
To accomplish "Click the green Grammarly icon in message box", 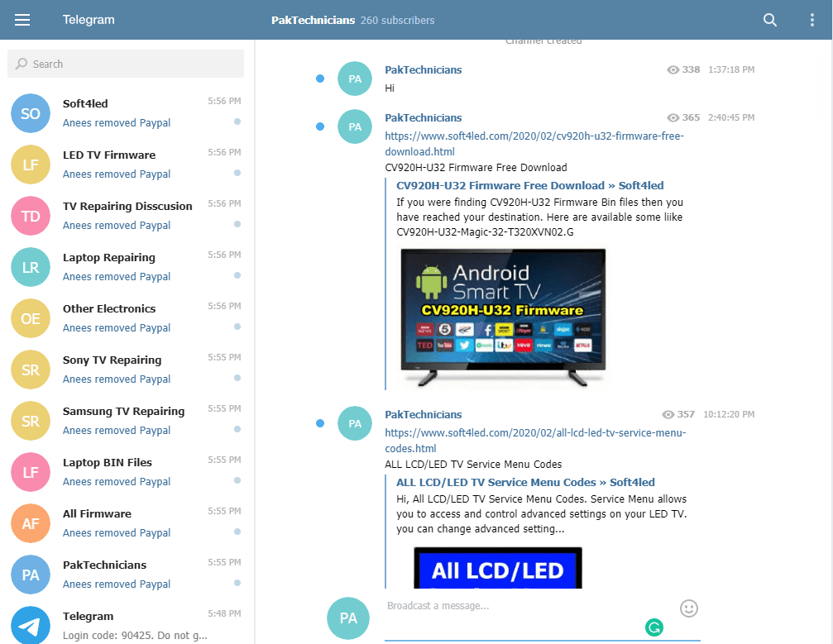I will point(654,627).
